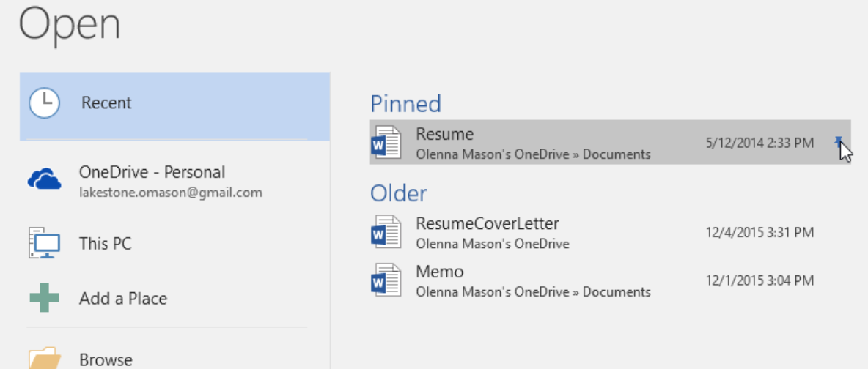
Task: Click the 12/4/2015 3:31 PM date
Action: click(x=759, y=232)
